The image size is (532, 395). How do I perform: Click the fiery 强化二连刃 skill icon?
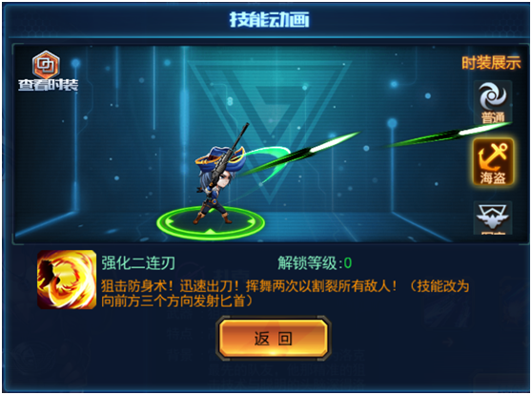(x=67, y=280)
